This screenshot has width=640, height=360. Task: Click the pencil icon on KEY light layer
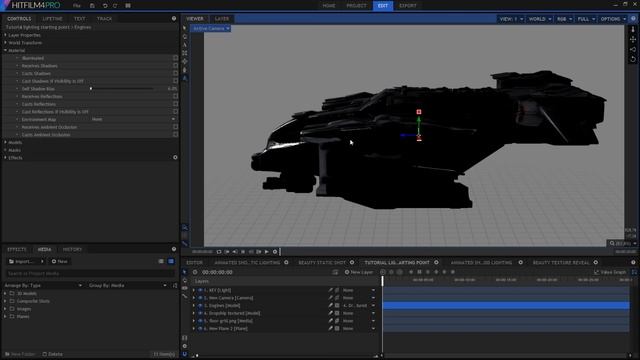pos(331,290)
